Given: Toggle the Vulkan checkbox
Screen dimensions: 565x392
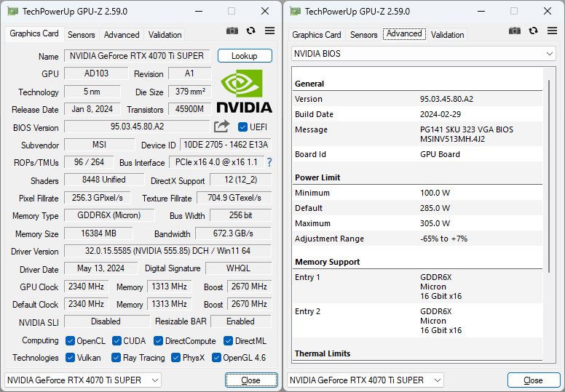Looking at the screenshot, I should (x=71, y=357).
